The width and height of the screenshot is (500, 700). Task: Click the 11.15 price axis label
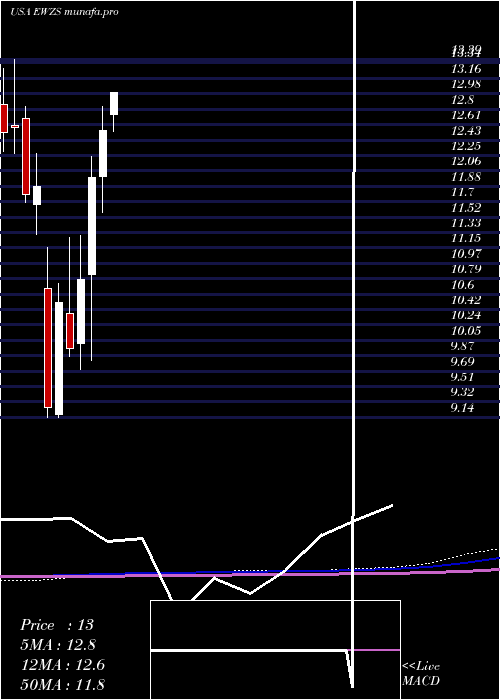(466, 238)
